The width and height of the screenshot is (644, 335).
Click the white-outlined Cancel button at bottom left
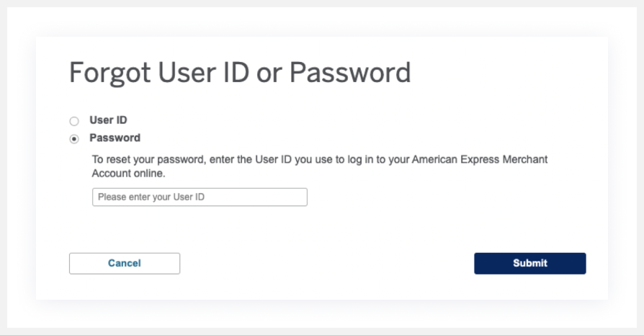point(125,263)
